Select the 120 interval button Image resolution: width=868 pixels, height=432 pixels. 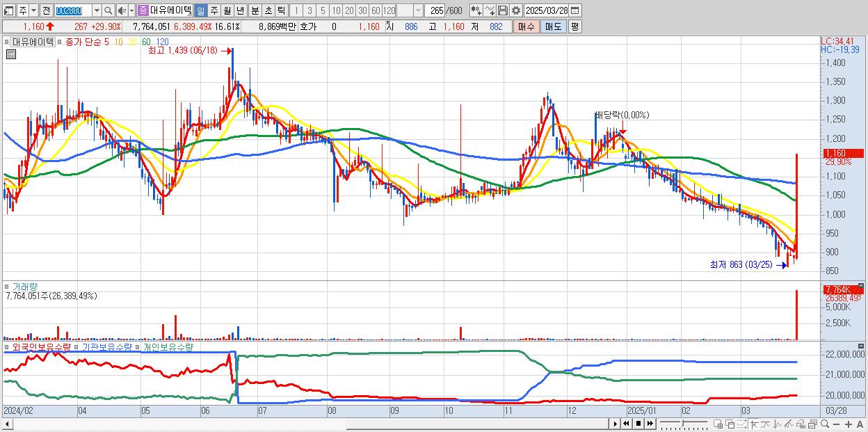(x=389, y=10)
